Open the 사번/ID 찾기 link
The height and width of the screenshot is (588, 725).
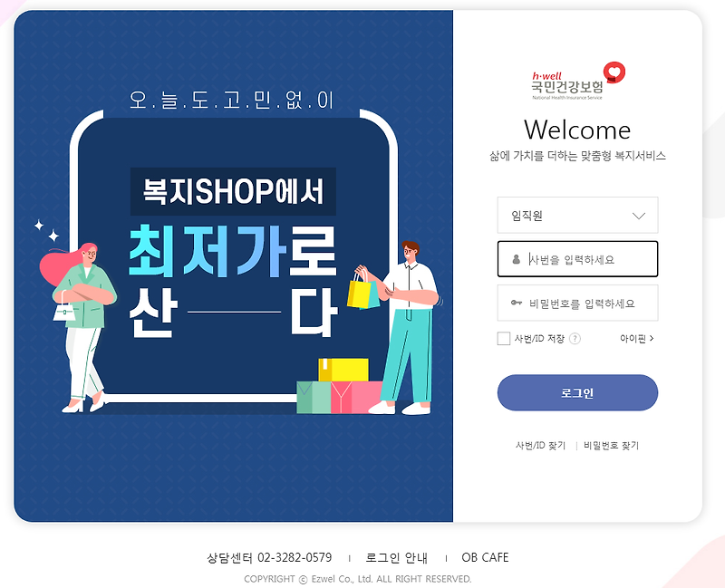540,446
